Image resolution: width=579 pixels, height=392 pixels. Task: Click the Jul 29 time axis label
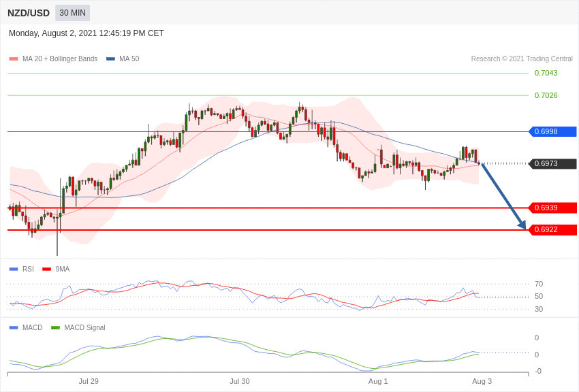[89, 381]
